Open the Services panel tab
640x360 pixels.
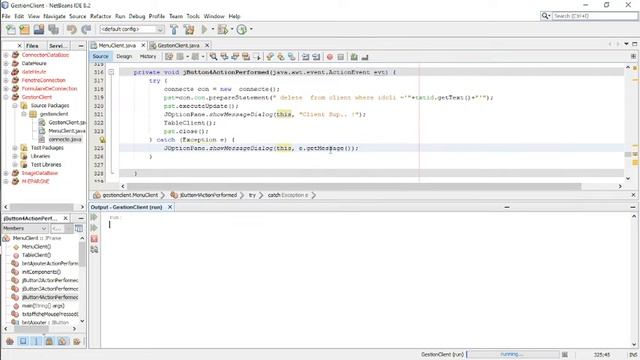[57, 46]
